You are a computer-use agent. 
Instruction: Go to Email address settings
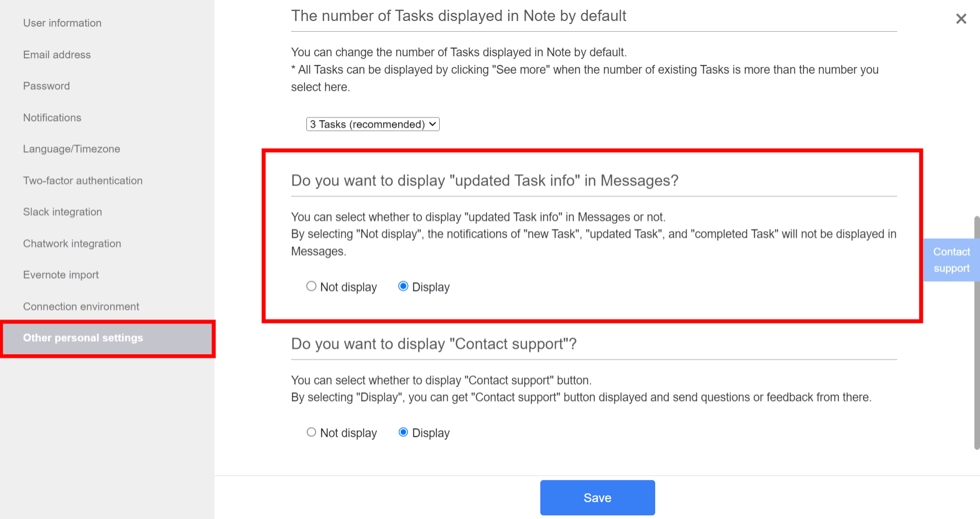click(x=57, y=55)
